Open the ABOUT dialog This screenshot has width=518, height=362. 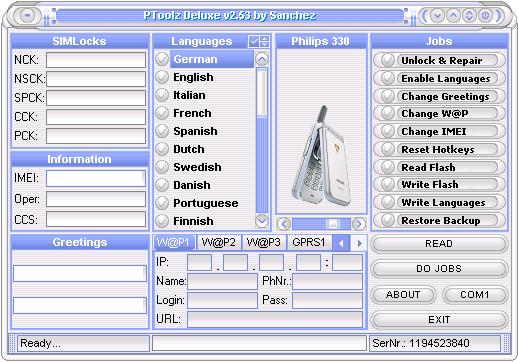pyautogui.click(x=403, y=295)
